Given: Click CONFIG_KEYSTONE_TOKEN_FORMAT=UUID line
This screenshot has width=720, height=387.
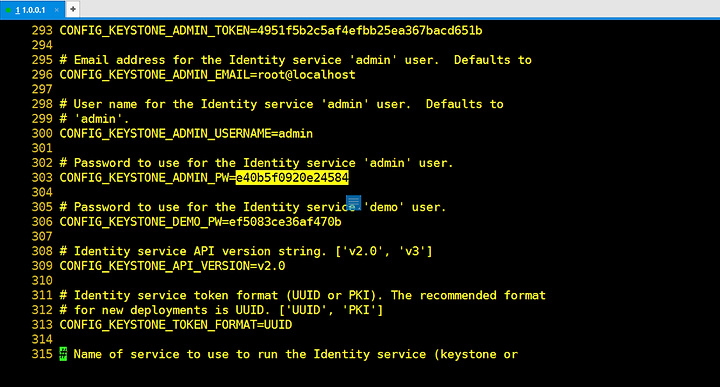Looking at the screenshot, I should [175, 325].
